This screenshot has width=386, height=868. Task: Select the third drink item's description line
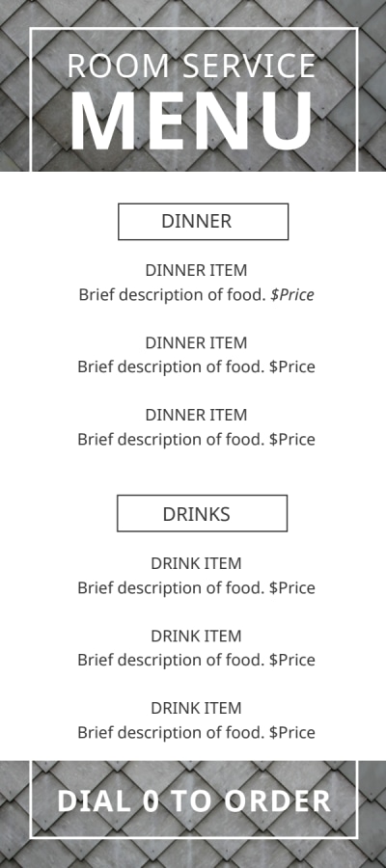pos(196,733)
